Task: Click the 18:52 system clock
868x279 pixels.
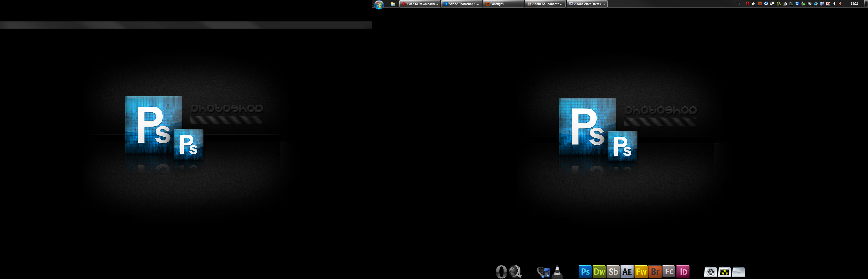Action: 854,4
